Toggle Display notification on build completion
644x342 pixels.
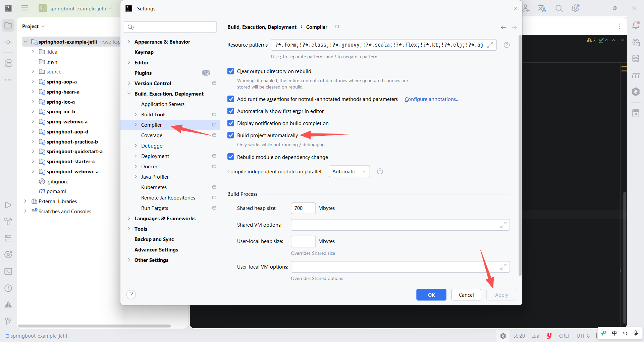(231, 123)
